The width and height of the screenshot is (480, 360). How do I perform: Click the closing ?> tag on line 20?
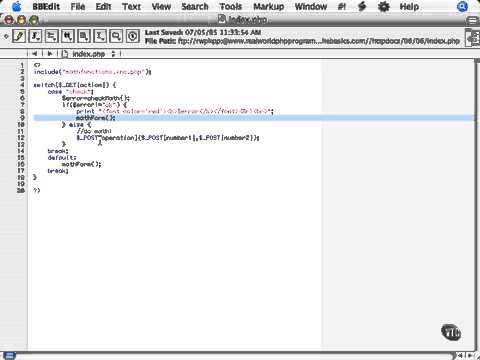click(x=37, y=190)
